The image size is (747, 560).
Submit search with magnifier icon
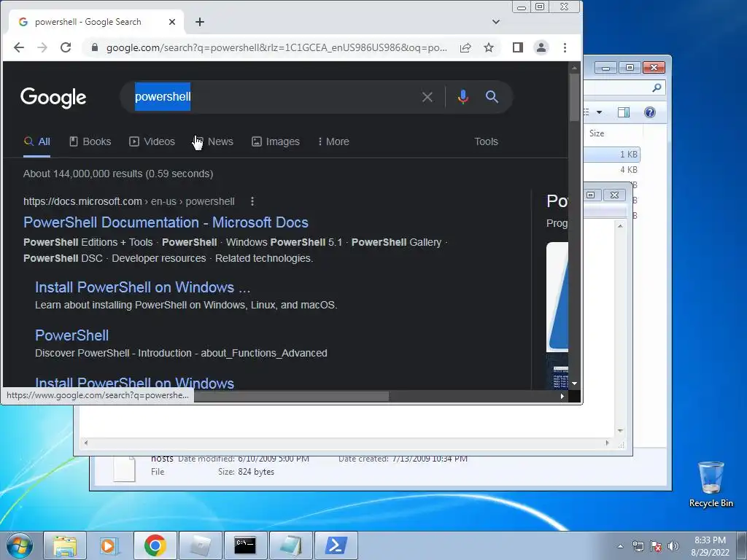pyautogui.click(x=492, y=97)
